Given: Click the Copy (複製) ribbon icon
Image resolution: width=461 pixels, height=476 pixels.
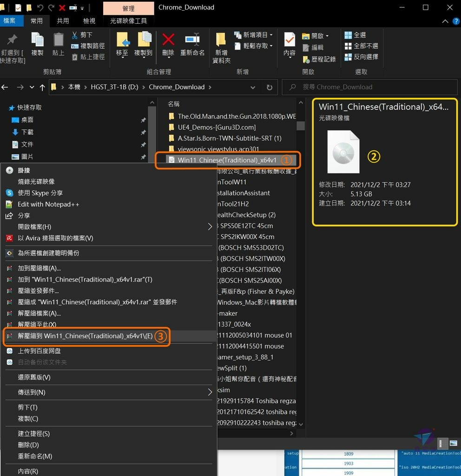Looking at the screenshot, I should (37, 40).
